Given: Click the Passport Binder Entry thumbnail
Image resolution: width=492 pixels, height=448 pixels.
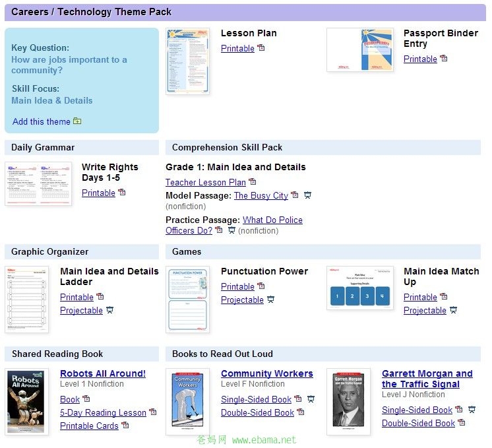Looking at the screenshot, I should 360,49.
